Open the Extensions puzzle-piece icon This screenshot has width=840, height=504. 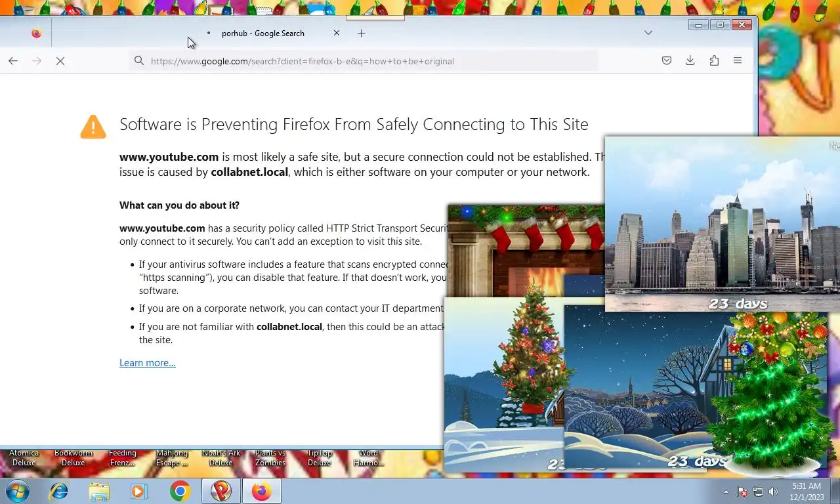714,61
